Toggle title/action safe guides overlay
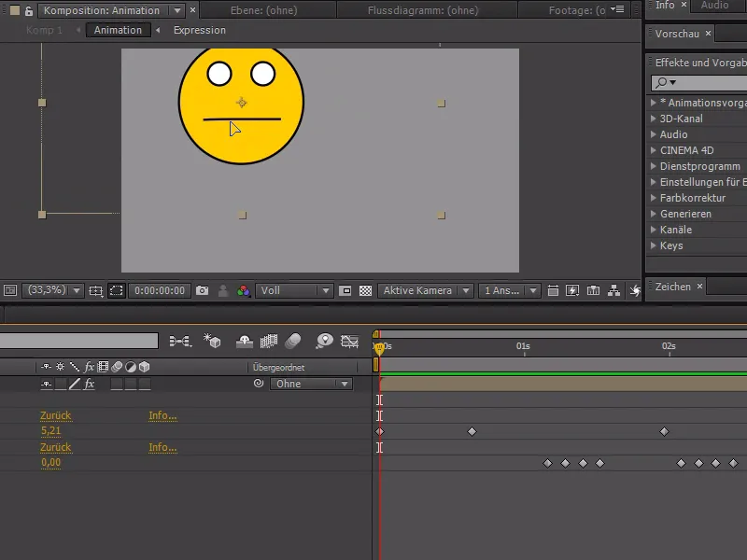 click(96, 290)
